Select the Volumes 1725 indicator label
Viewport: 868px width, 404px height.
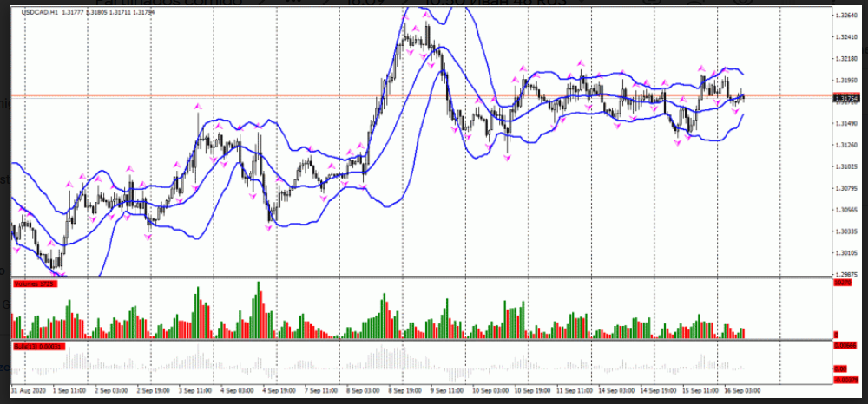(x=35, y=283)
